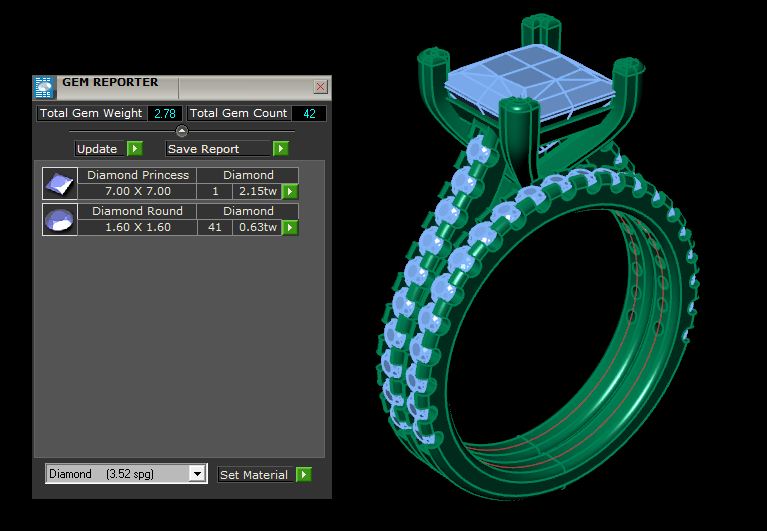This screenshot has height=531, width=767.
Task: Click the 1.60 X 1.60 size cell
Action: (137, 227)
